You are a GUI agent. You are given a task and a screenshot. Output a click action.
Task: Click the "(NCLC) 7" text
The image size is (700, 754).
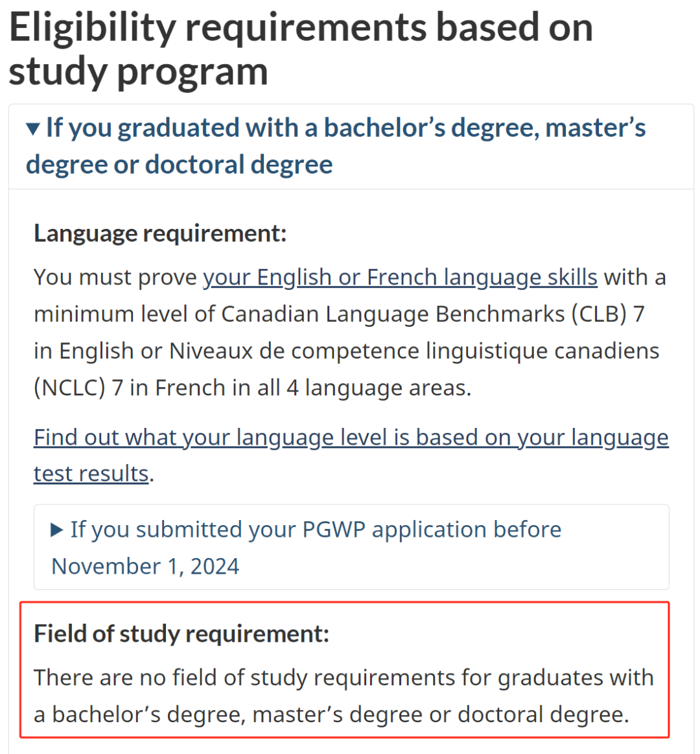coord(78,388)
